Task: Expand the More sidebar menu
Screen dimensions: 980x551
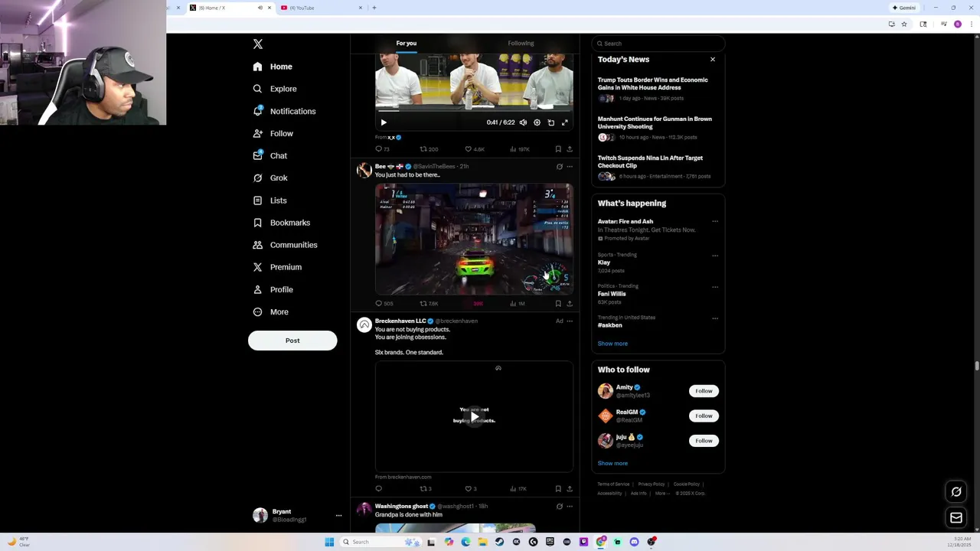Action: pos(271,311)
